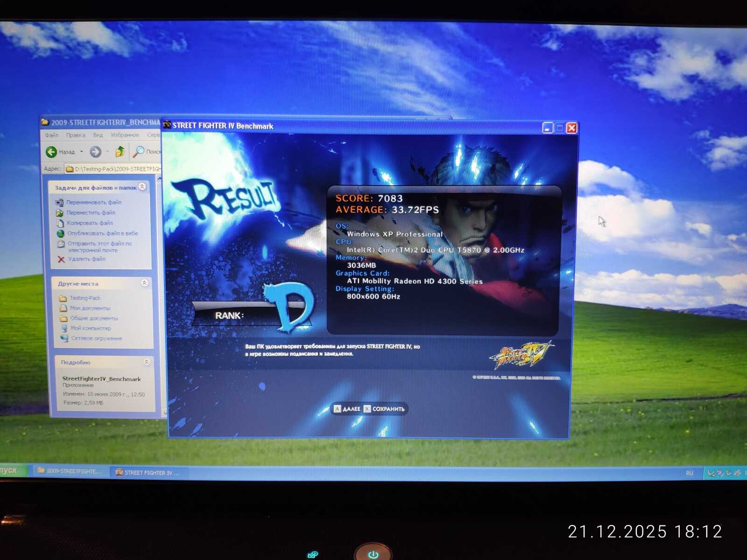Click the Explorer scrollbar up arrow
The height and width of the screenshot is (560, 747).
click(159, 179)
